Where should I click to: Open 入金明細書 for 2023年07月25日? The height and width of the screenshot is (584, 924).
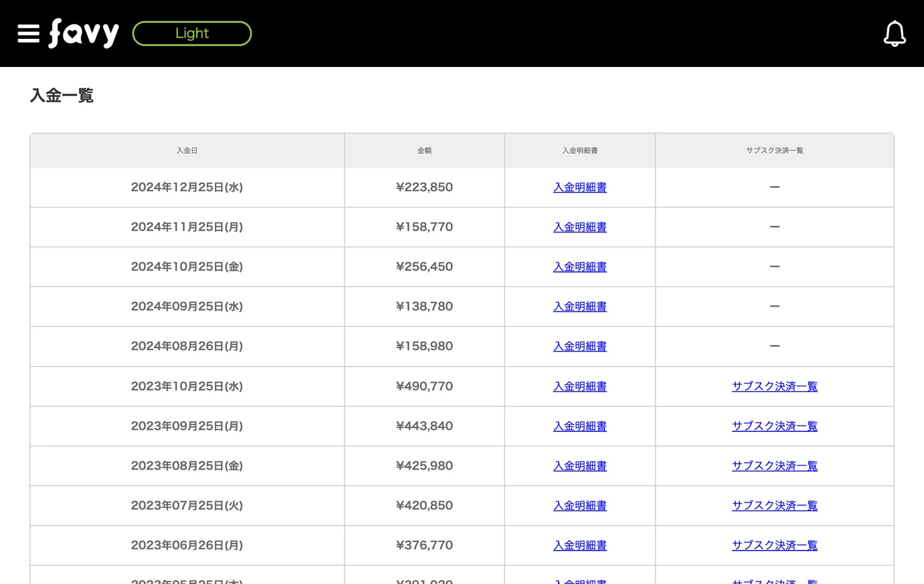(579, 506)
